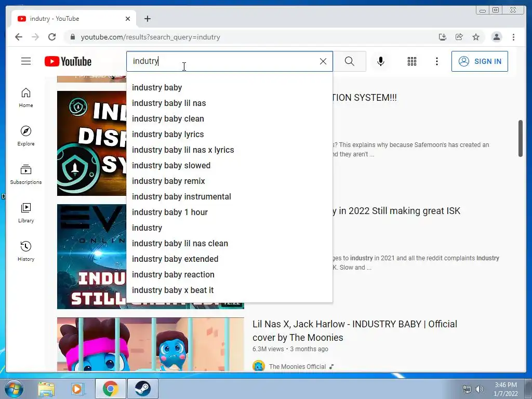This screenshot has width=532, height=399.
Task: Pick "industry baby reaction" suggestion
Action: [229, 275]
